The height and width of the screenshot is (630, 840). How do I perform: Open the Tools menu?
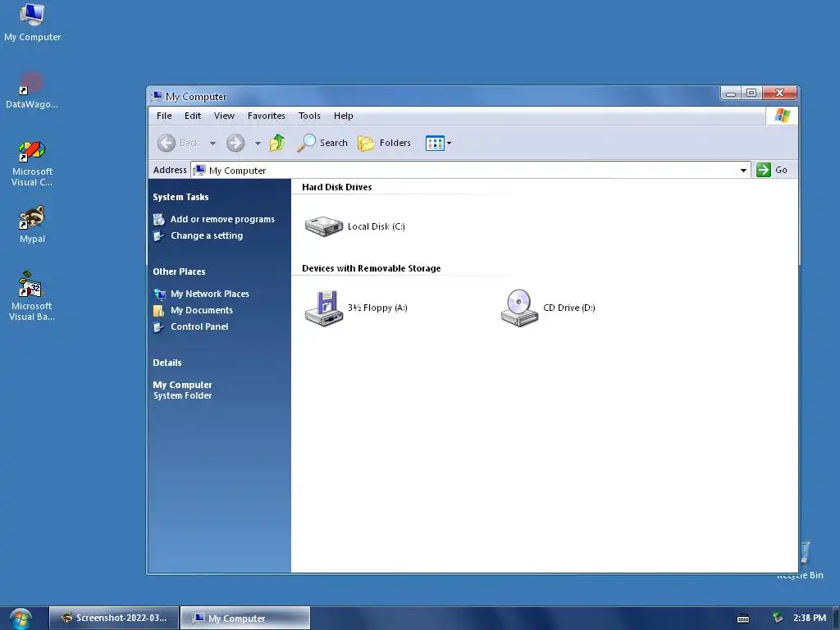[x=309, y=116]
